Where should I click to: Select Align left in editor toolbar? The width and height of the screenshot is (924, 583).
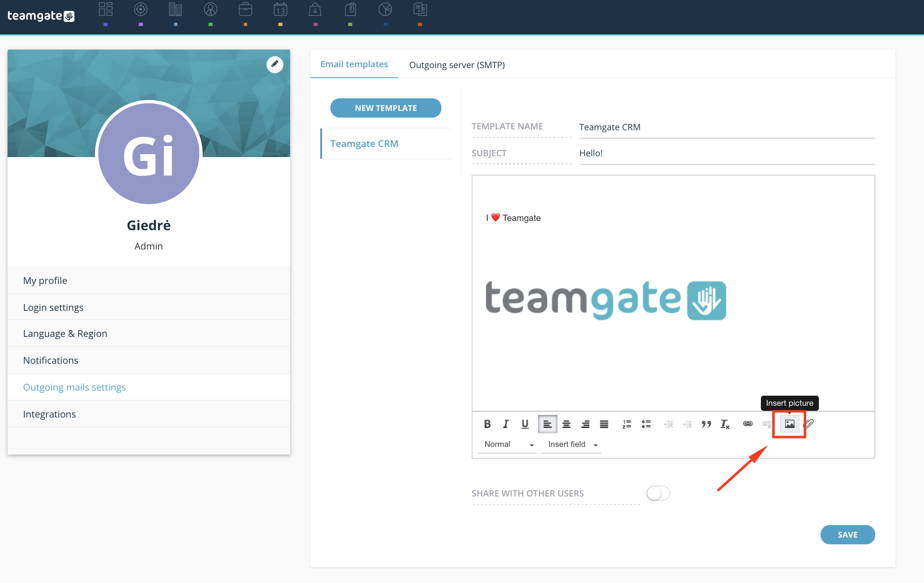(x=547, y=424)
